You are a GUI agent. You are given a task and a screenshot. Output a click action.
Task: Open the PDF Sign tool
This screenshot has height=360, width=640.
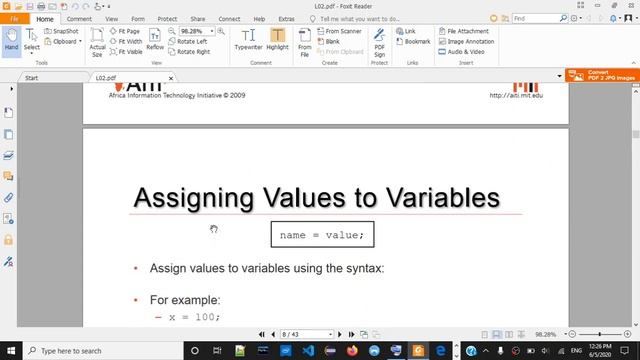click(379, 42)
